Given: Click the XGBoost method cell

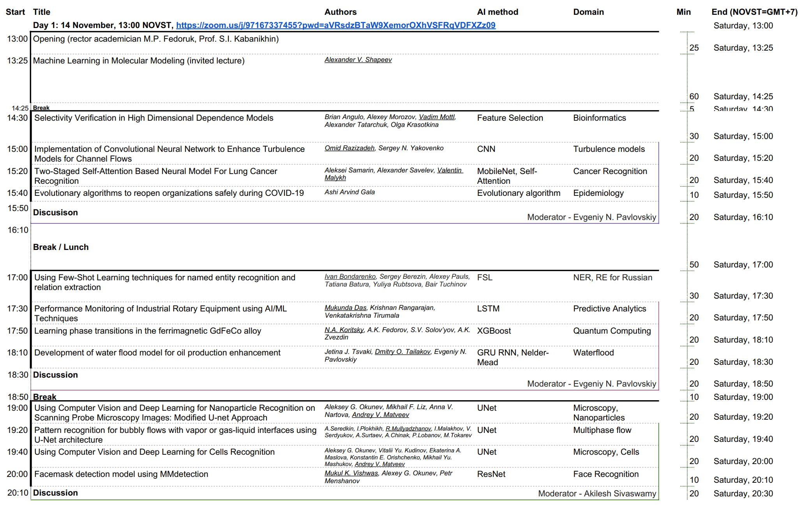Looking at the screenshot, I should coord(494,331).
